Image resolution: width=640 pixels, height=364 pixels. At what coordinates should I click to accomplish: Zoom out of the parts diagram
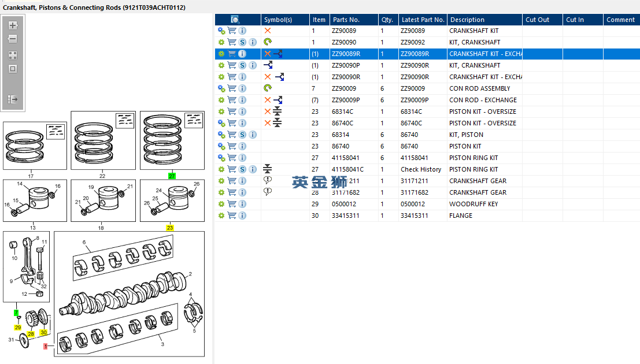[x=13, y=39]
